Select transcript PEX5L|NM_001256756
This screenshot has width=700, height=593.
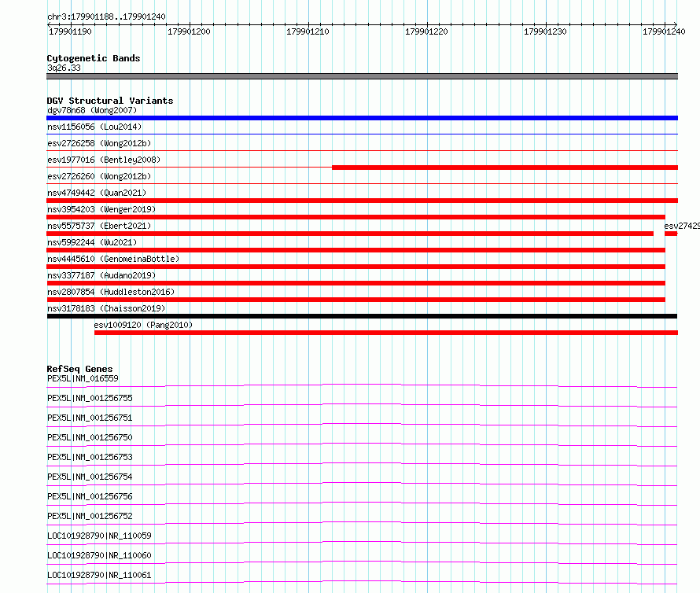click(90, 496)
